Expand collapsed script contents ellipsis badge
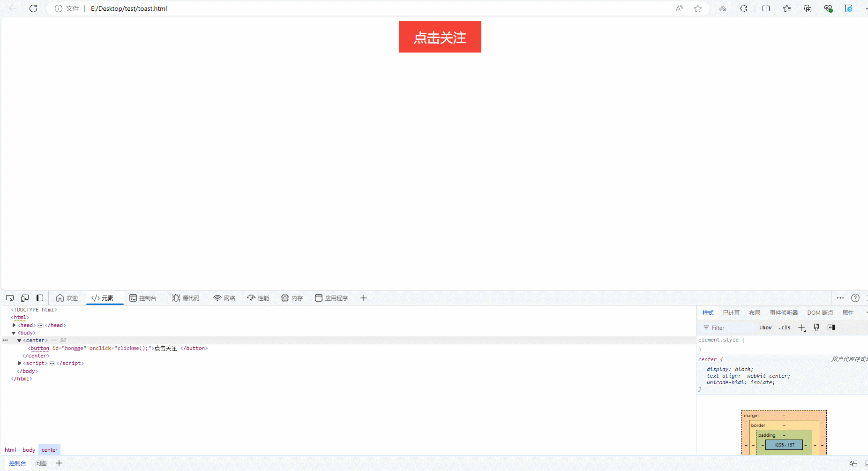 (52, 363)
